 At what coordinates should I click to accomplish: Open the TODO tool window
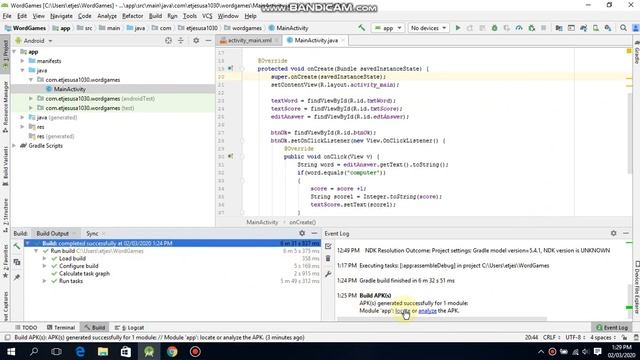[26, 327]
